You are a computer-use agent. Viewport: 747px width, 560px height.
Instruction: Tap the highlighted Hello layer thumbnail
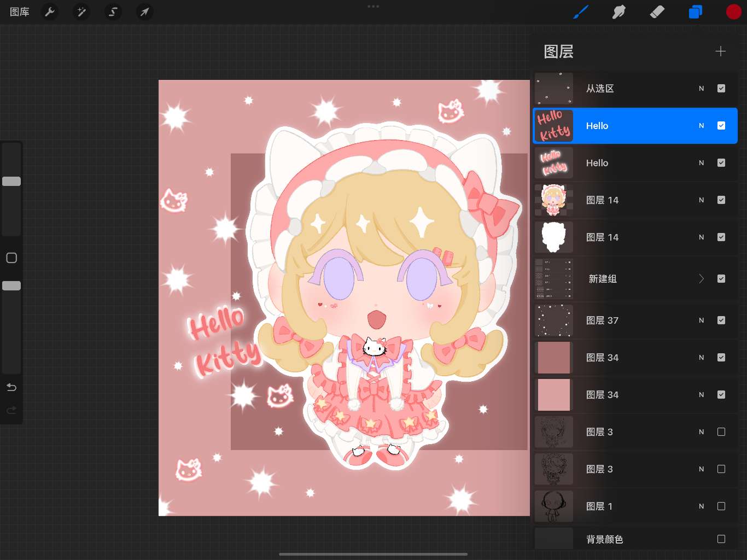pyautogui.click(x=554, y=125)
